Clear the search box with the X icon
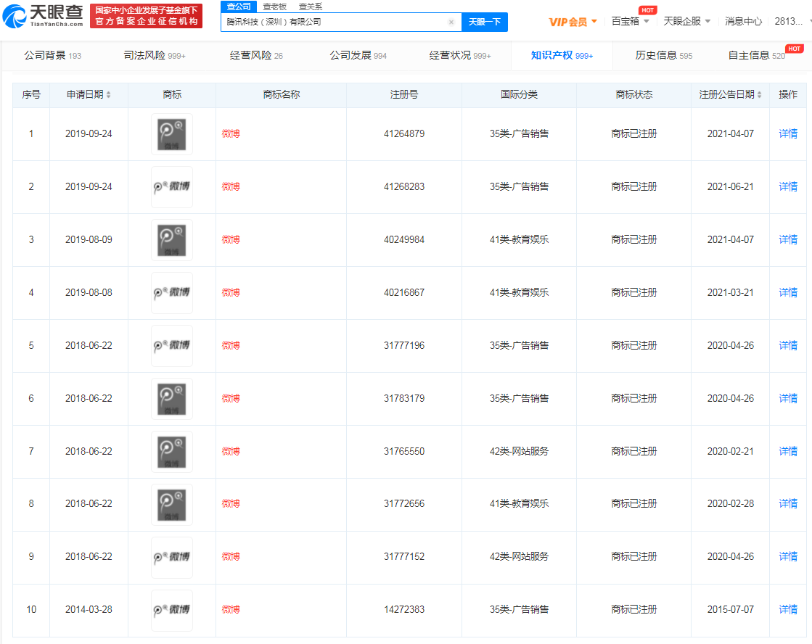The image size is (812, 644). [x=451, y=22]
